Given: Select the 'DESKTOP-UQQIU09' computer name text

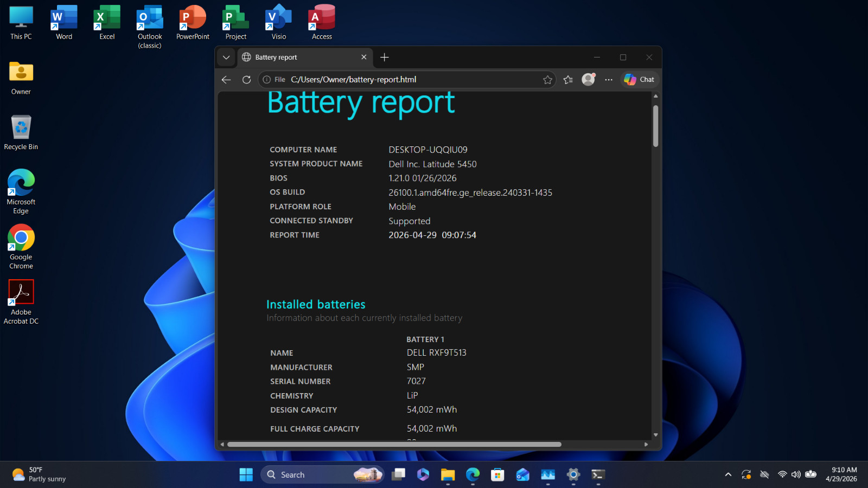Looking at the screenshot, I should tap(428, 150).
